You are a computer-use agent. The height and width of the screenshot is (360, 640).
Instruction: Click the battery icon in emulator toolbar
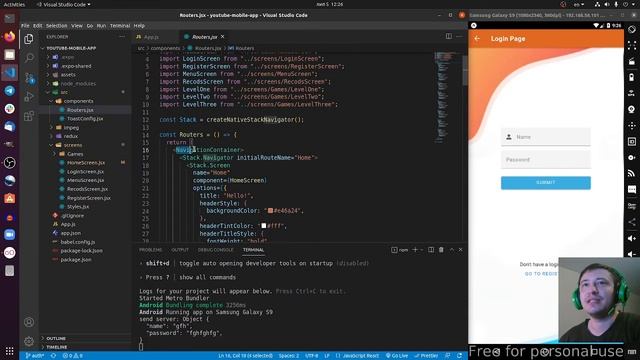tap(632, 78)
